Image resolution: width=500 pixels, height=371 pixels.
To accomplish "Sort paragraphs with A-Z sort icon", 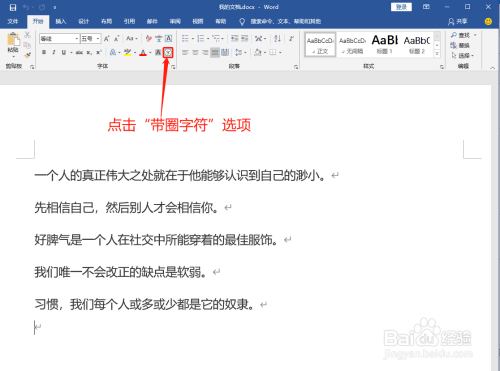I will point(277,39).
